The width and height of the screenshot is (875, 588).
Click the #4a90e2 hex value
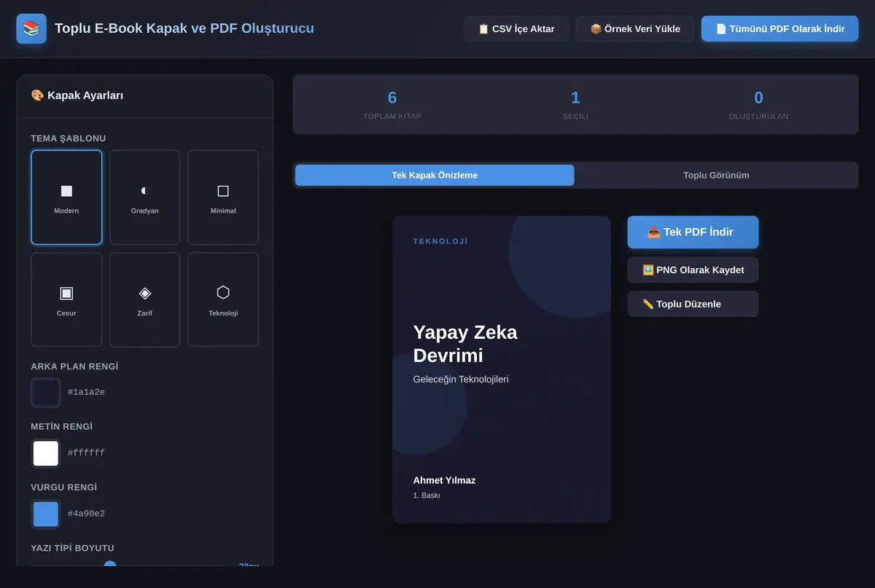pos(86,514)
